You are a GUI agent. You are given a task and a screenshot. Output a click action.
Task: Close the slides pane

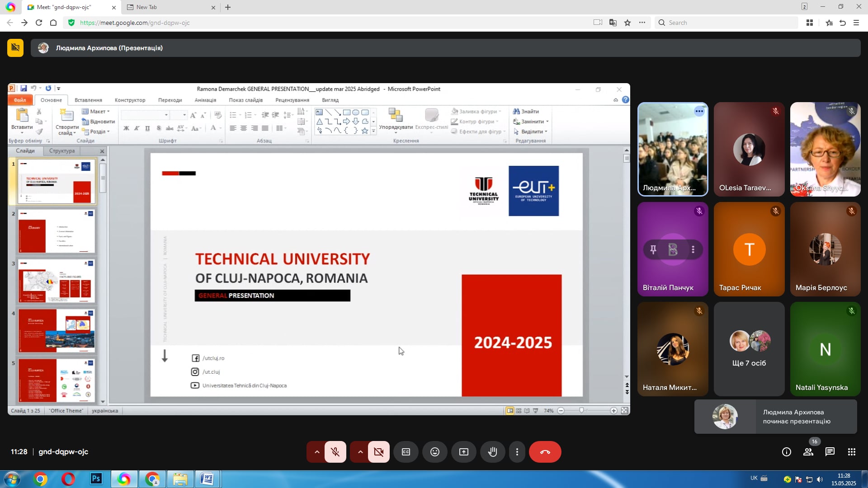click(102, 151)
